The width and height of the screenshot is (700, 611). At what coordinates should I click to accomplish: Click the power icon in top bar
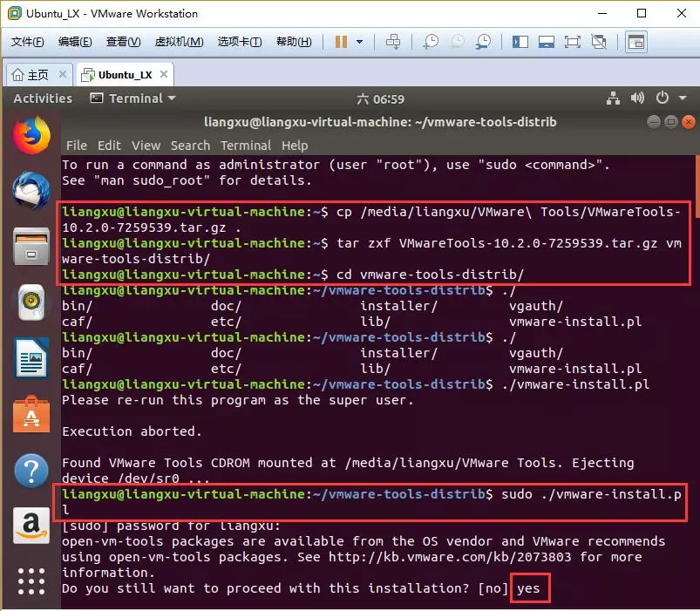click(x=663, y=98)
